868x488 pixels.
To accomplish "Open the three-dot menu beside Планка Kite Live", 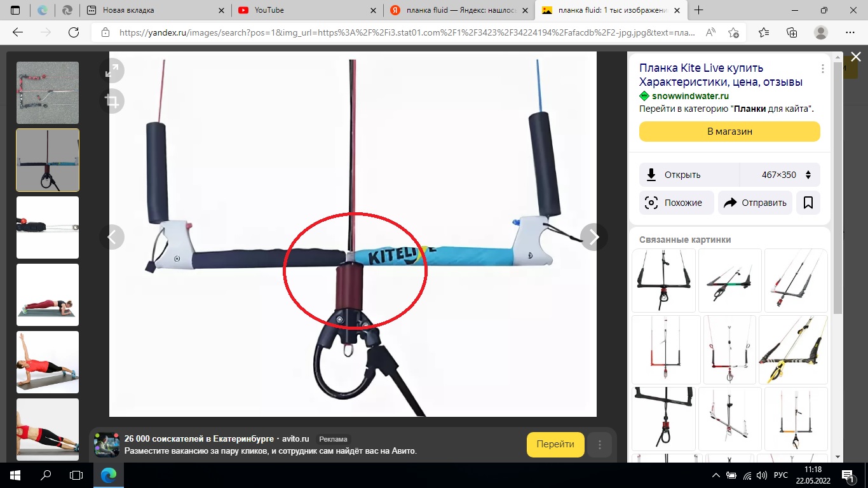I will 823,68.
